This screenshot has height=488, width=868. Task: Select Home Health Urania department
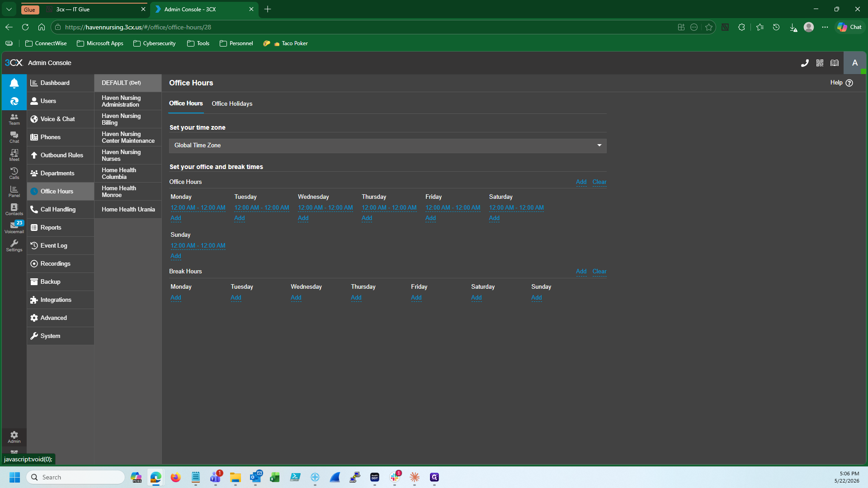coord(128,210)
